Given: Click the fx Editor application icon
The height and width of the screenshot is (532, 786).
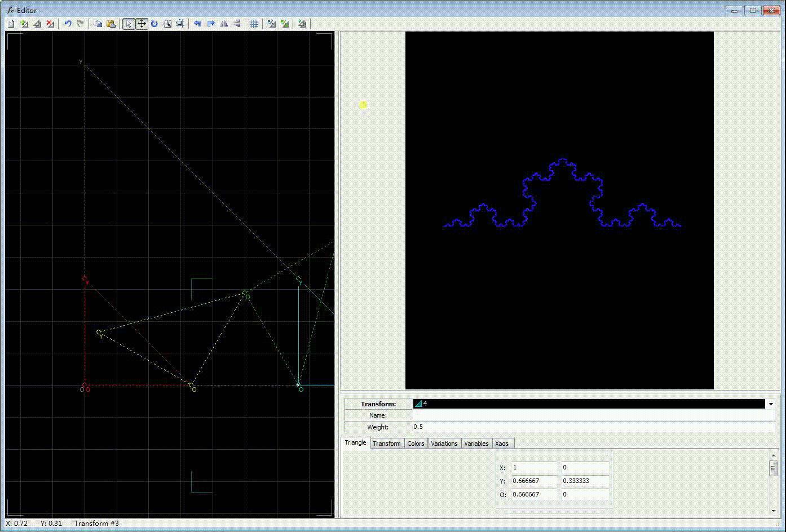Looking at the screenshot, I should [10, 10].
